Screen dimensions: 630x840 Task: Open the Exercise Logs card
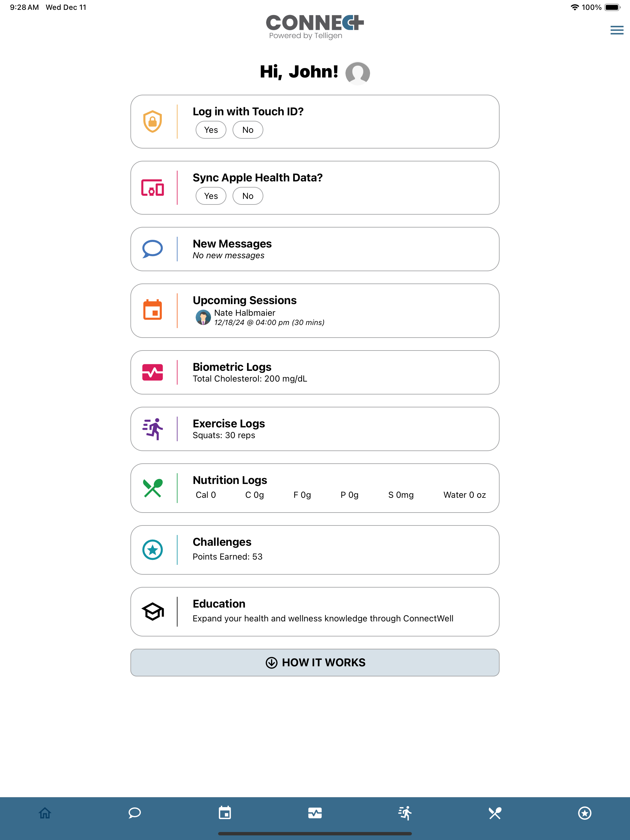pos(315,429)
